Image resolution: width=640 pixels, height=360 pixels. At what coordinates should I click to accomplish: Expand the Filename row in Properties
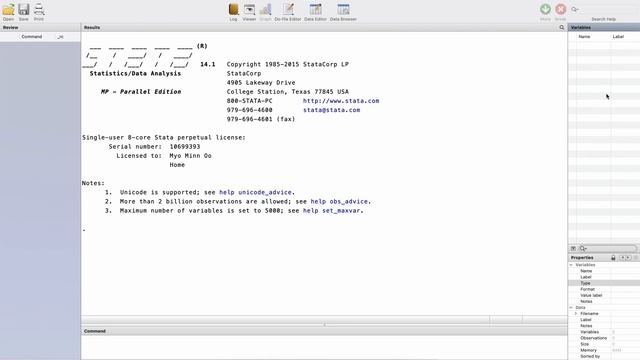point(576,313)
